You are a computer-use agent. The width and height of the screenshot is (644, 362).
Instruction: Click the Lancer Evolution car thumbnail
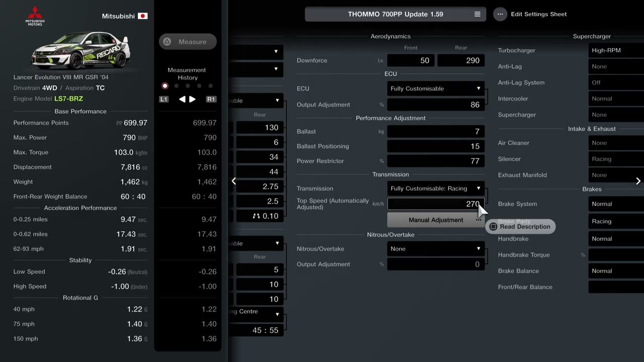click(80, 50)
